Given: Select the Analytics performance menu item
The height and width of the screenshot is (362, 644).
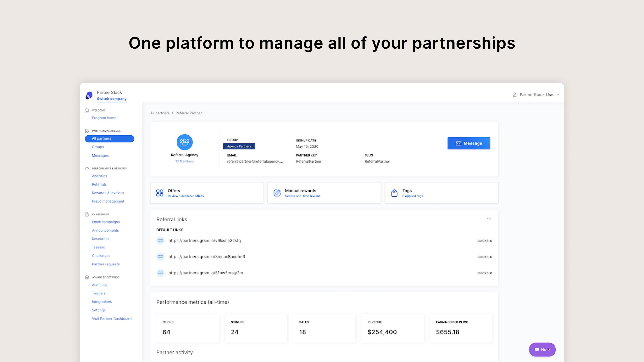Looking at the screenshot, I should 99,176.
